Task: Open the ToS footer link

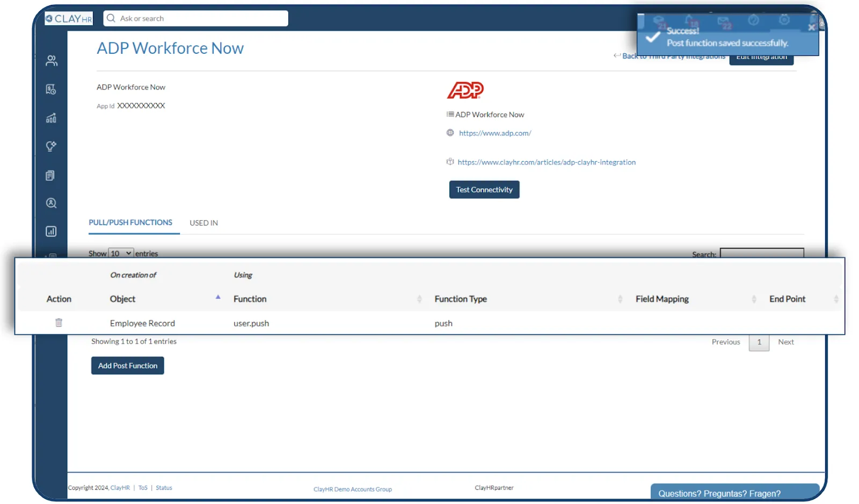Action: click(143, 488)
